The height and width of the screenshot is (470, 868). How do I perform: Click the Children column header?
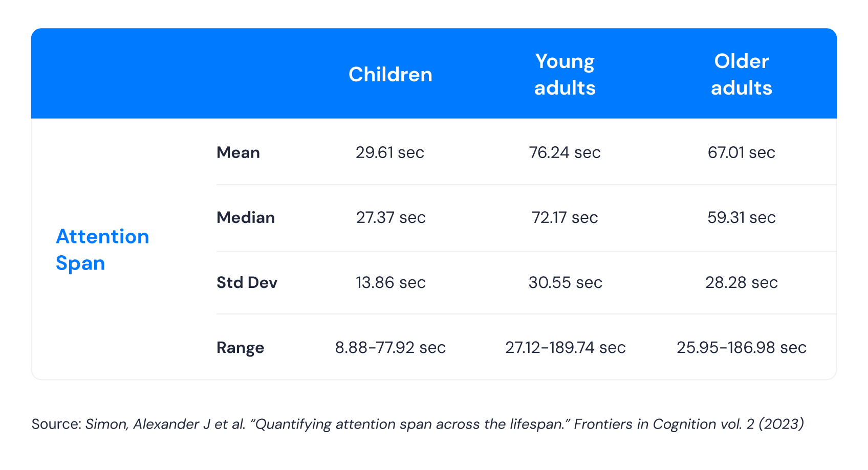point(390,75)
